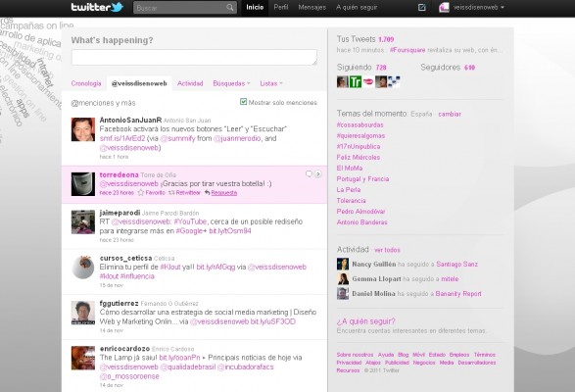
Task: Open Perfil in top navigation
Action: point(281,7)
